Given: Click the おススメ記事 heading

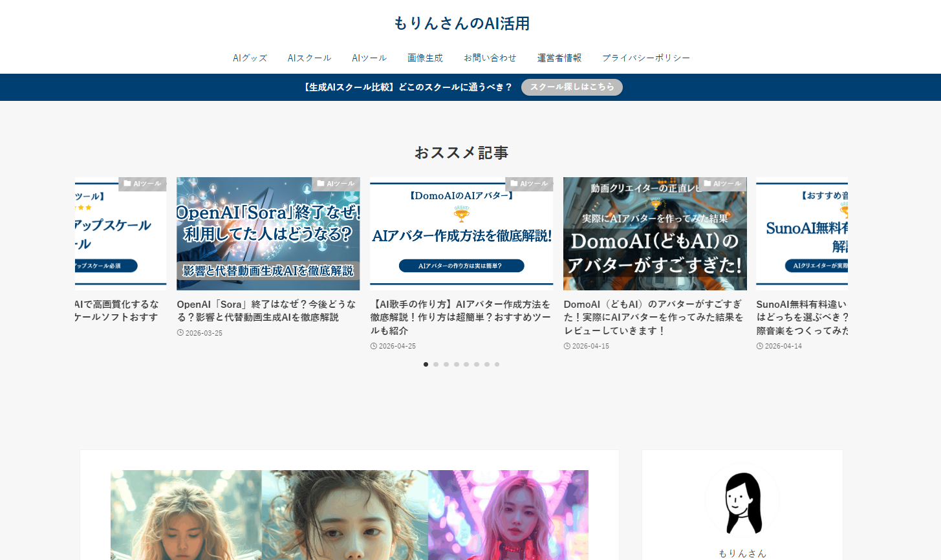Looking at the screenshot, I should tap(462, 153).
